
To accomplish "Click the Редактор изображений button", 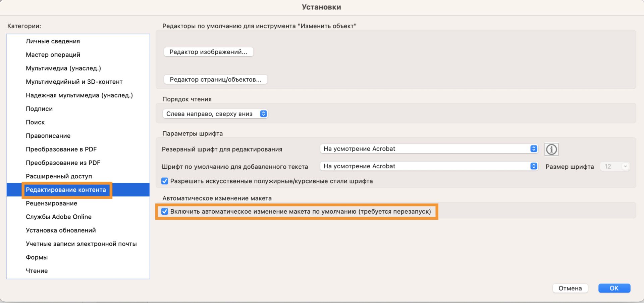I will (209, 52).
